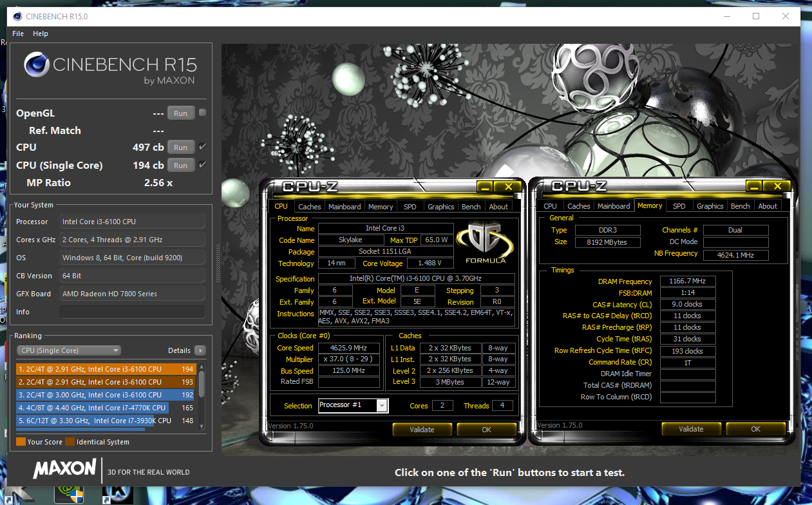Screen dimensions: 812x505
Task: Click the Processor field 'Intel Core i3-6100 CPU'
Action: coord(132,222)
